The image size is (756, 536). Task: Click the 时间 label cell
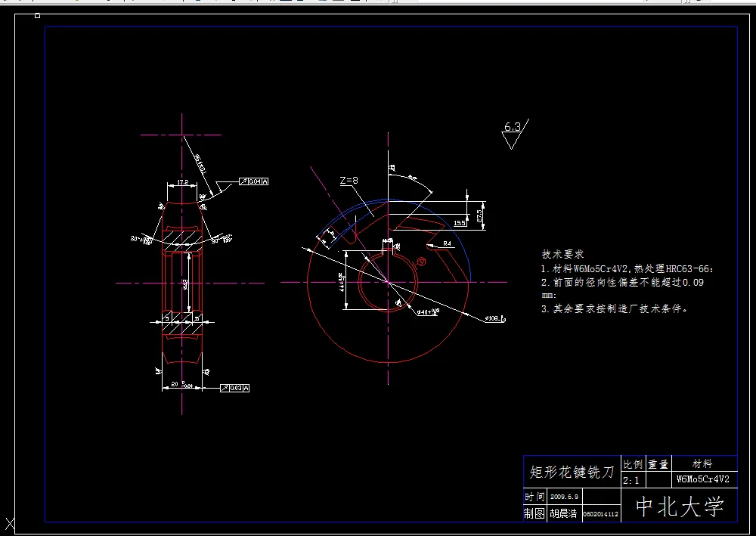pyautogui.click(x=534, y=497)
